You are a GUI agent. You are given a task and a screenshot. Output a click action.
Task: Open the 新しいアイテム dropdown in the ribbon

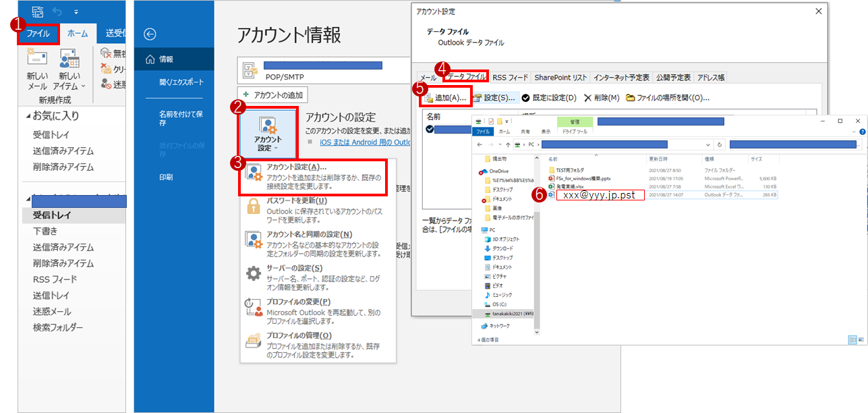point(69,70)
